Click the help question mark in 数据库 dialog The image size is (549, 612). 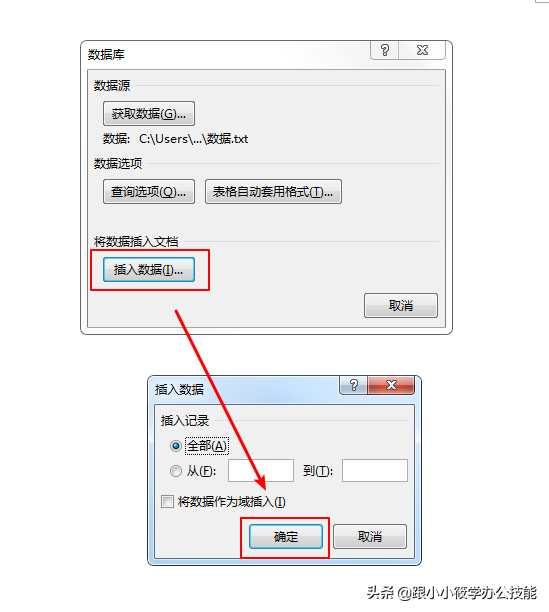[385, 50]
